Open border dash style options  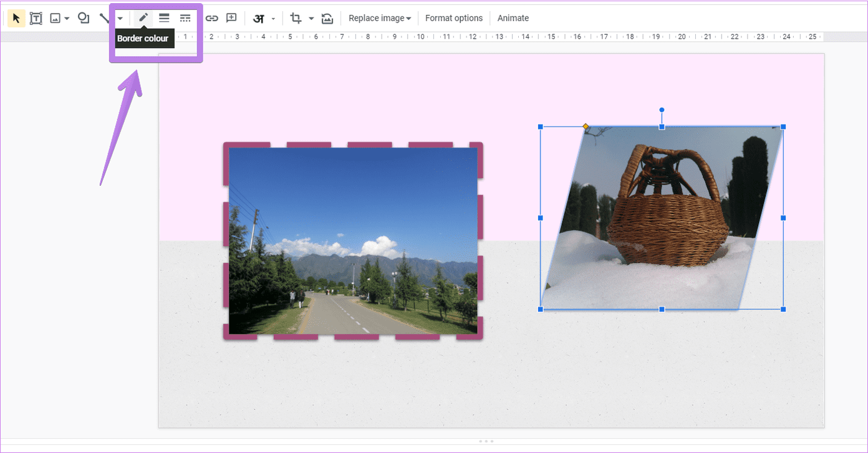click(x=185, y=18)
